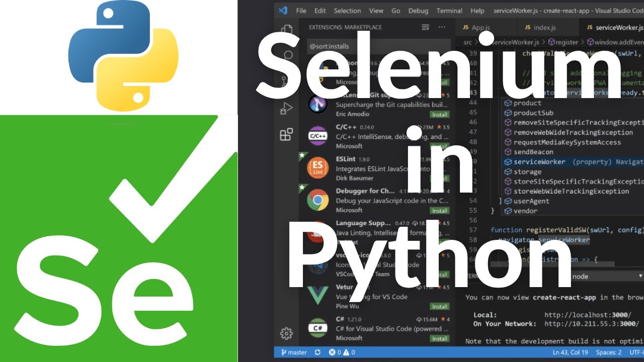Image resolution: width=644 pixels, height=362 pixels.
Task: Click the clear extensions search results icon
Action: [425, 27]
